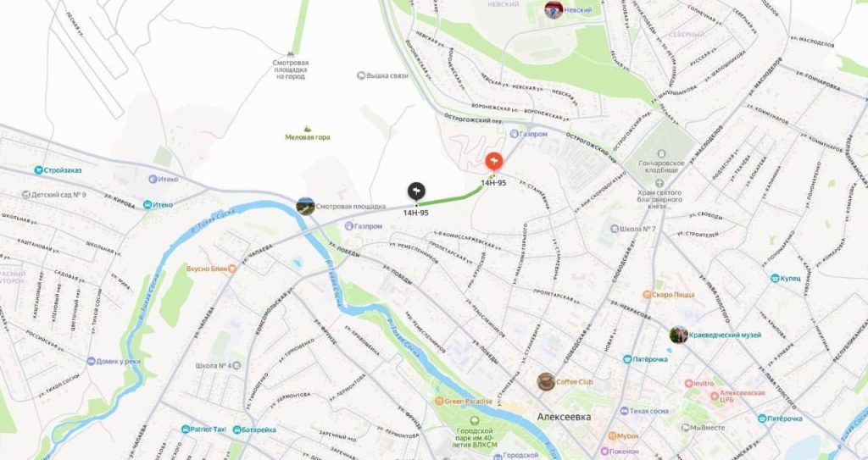Click the black route start marker
This screenshot has height=460, width=868.
pyautogui.click(x=416, y=191)
